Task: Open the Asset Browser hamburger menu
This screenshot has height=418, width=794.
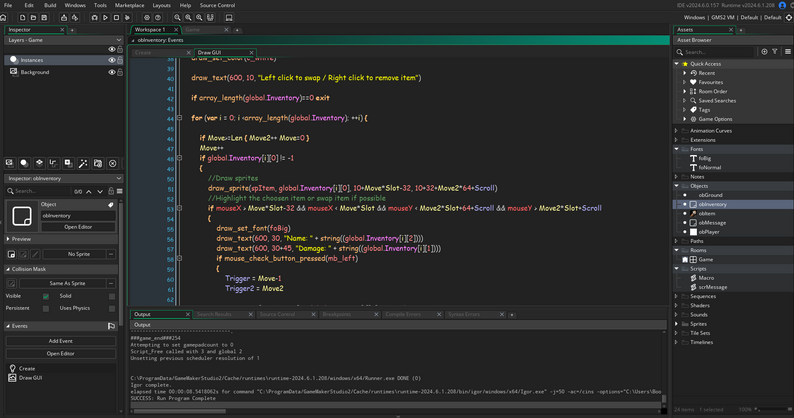Action: click(x=787, y=52)
